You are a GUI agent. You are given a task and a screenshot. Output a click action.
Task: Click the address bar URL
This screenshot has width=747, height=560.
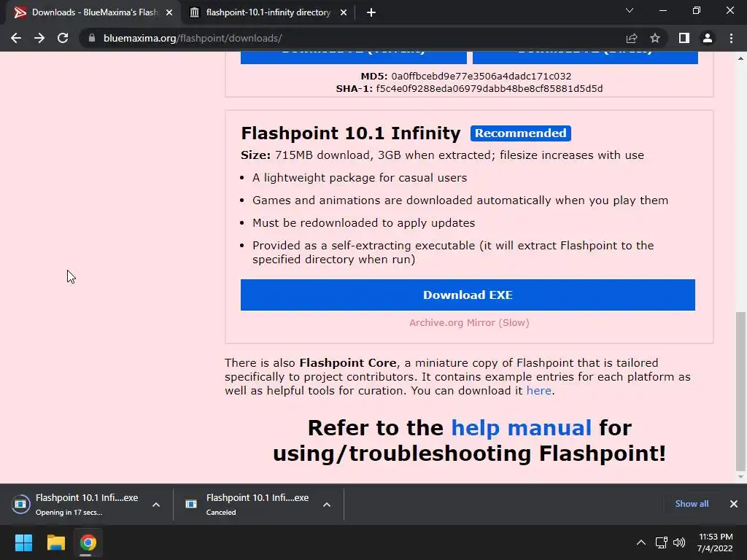(x=193, y=38)
